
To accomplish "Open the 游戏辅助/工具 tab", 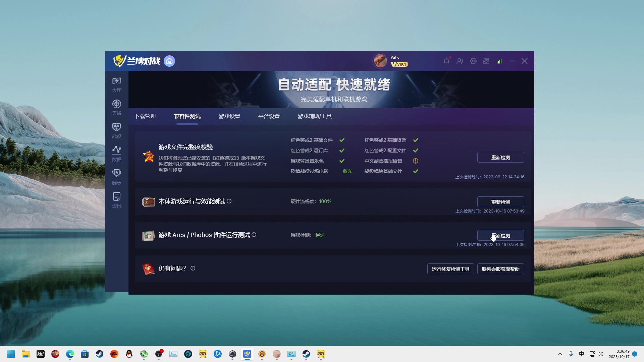I will click(x=315, y=116).
